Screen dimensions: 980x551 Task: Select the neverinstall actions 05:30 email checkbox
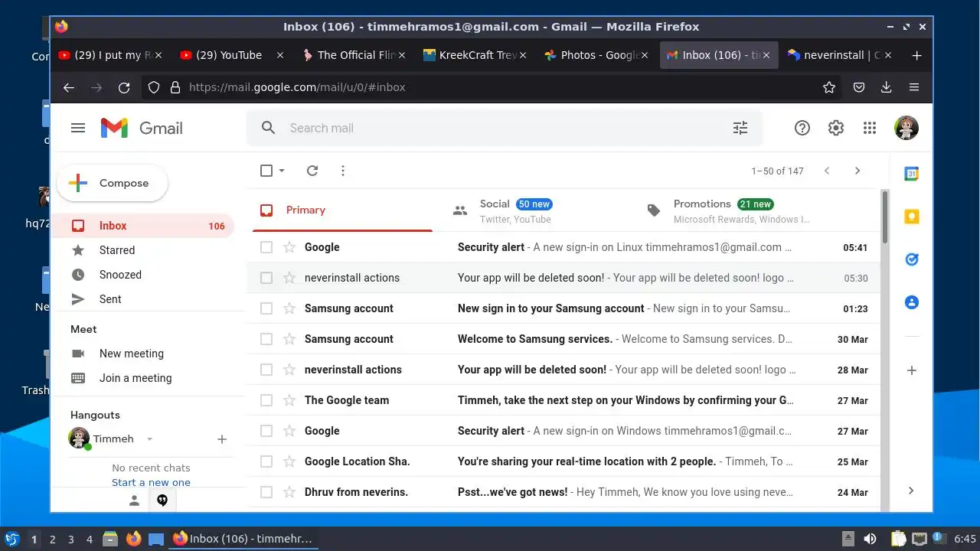266,278
